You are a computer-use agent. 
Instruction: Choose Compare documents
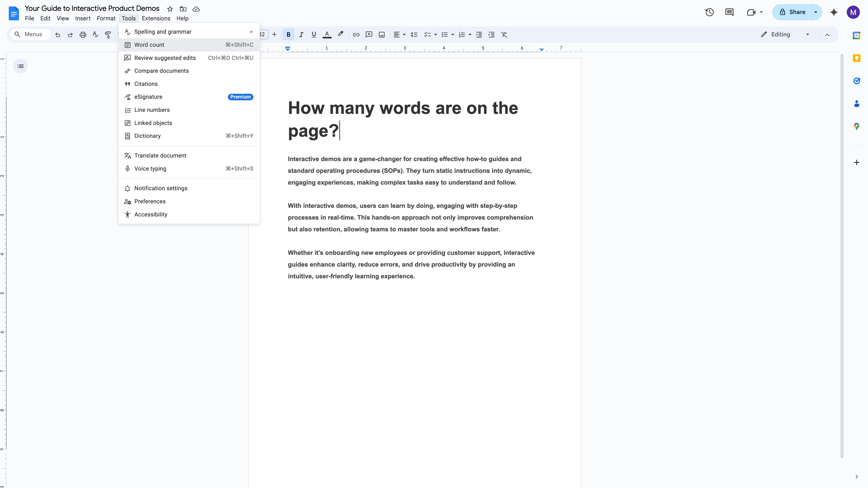pos(189,71)
